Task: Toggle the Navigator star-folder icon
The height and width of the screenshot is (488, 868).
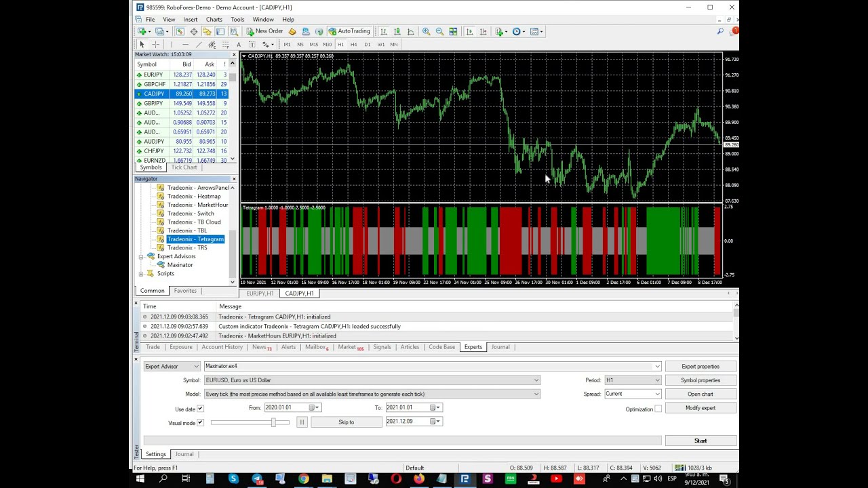Action: (x=207, y=31)
